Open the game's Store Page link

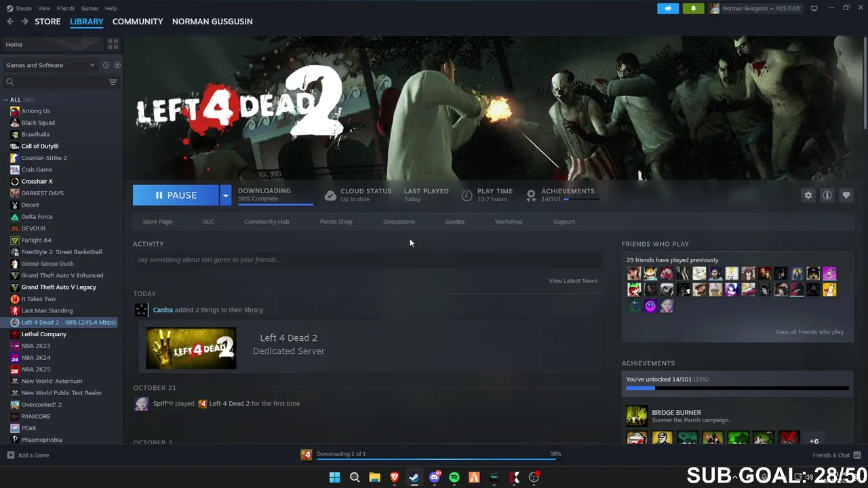[157, 222]
